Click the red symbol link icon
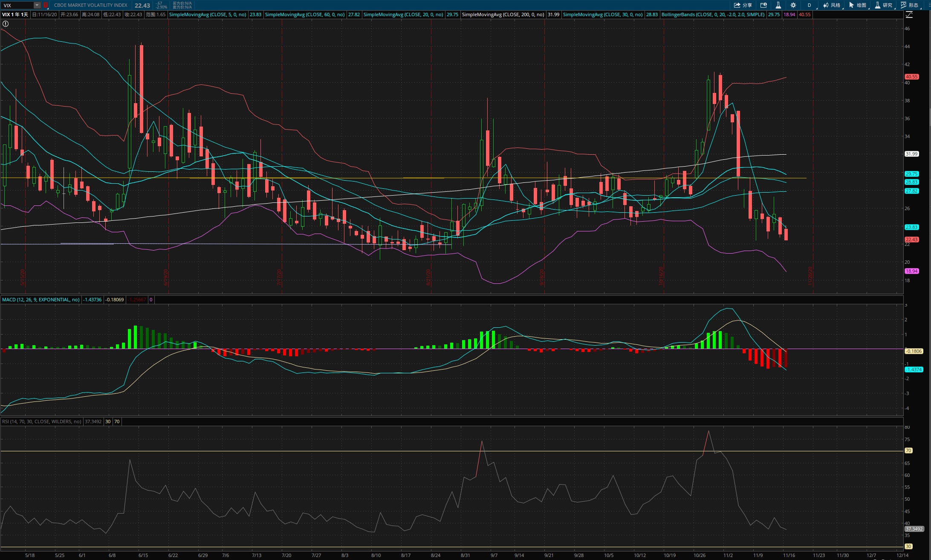The image size is (931, 560). click(46, 5)
